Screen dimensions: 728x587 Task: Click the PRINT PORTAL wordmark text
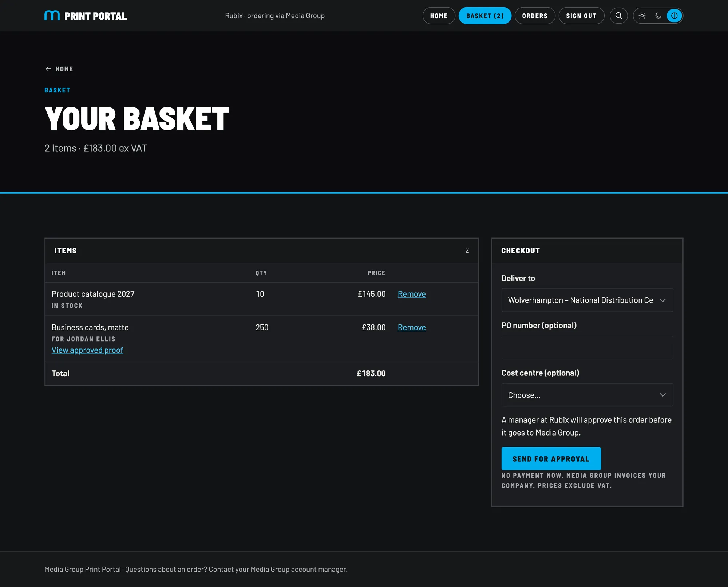[x=96, y=16]
